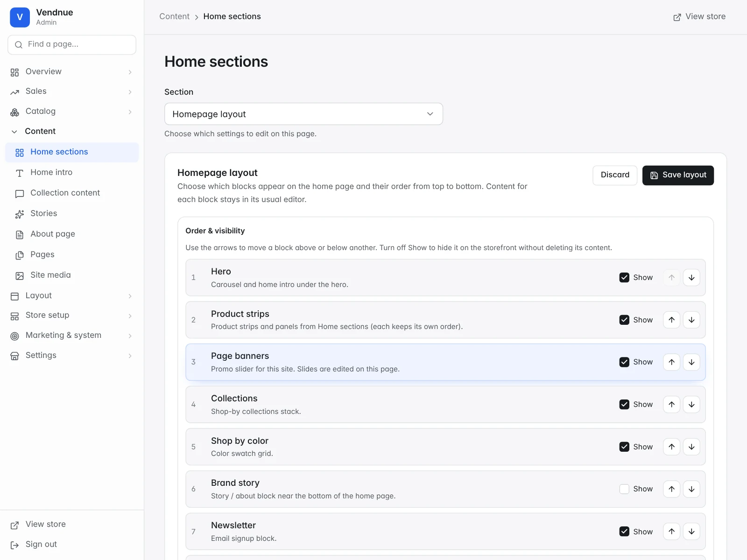Open Collection content page
The image size is (747, 560).
[x=72, y=193]
